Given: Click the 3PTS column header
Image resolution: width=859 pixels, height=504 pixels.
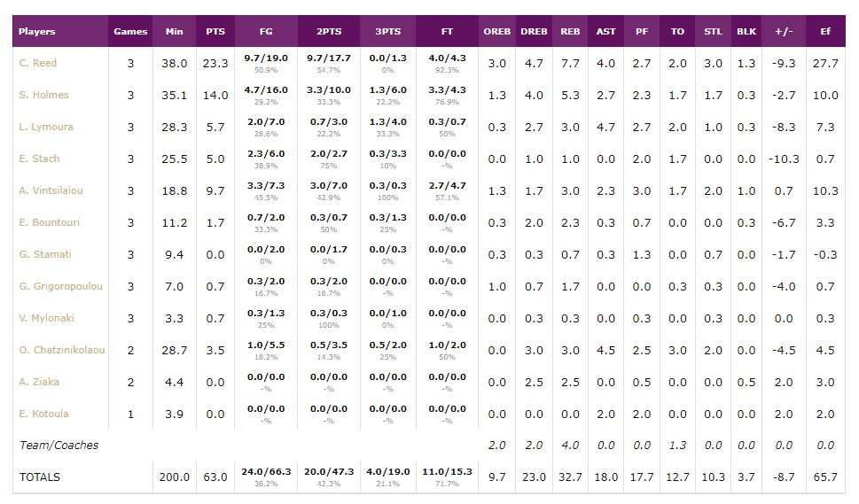Looking at the screenshot, I should pos(387,31).
